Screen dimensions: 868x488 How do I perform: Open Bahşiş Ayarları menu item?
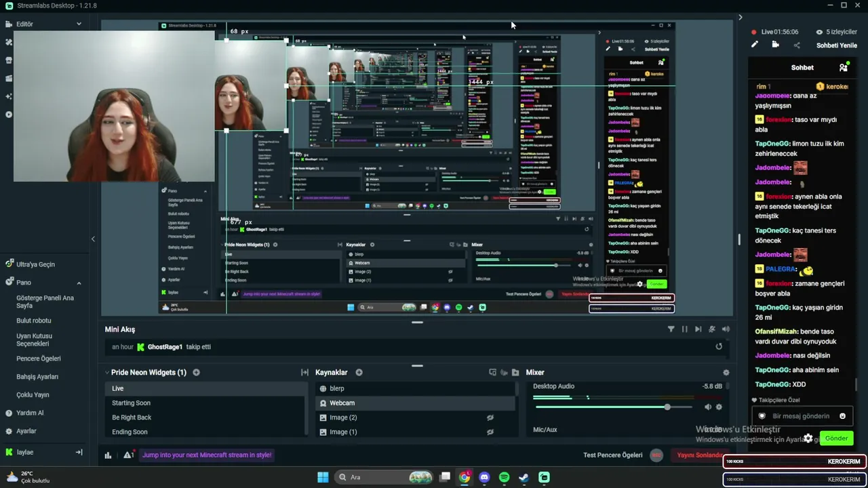click(37, 377)
